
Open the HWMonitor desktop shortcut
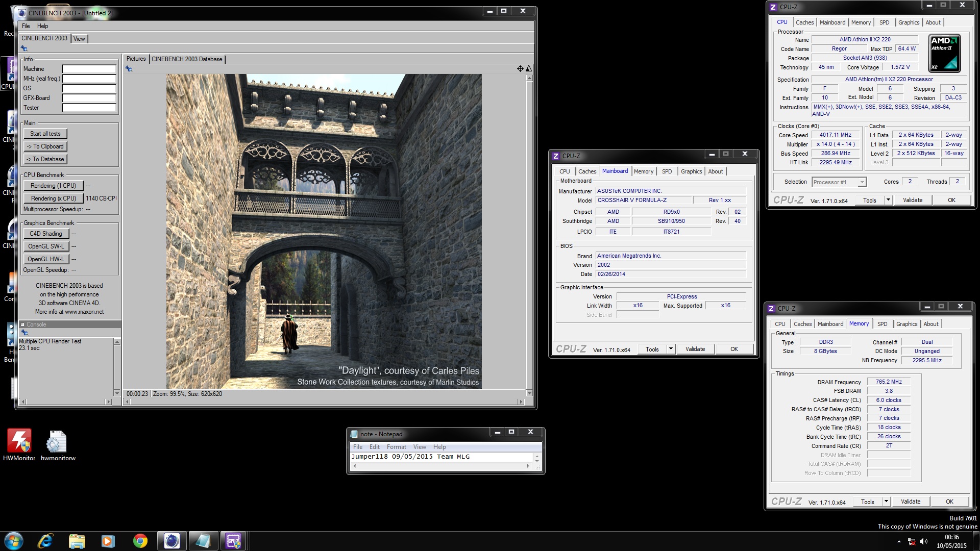19,445
